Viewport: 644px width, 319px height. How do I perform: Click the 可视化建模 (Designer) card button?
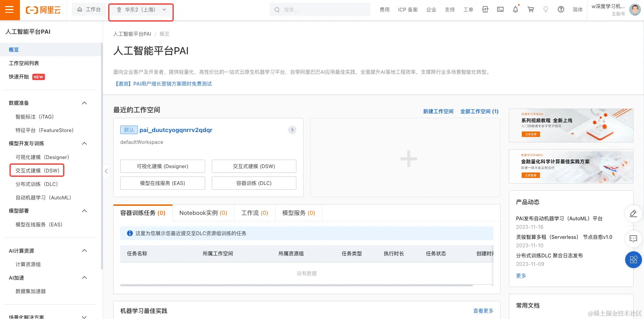click(163, 166)
